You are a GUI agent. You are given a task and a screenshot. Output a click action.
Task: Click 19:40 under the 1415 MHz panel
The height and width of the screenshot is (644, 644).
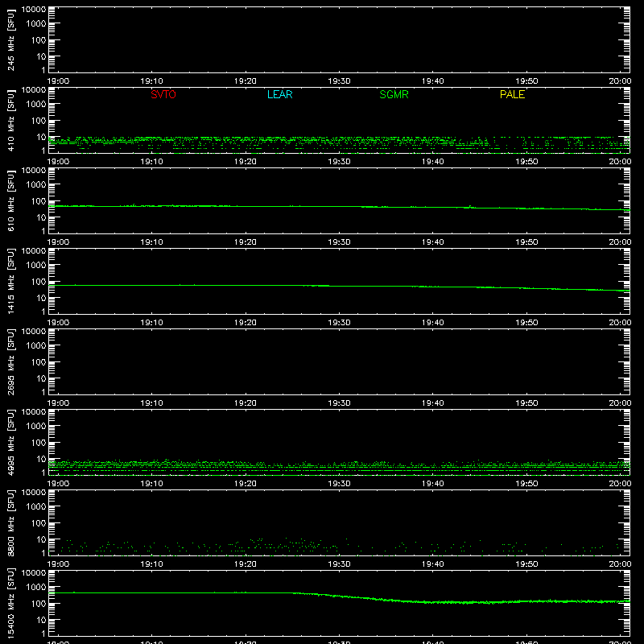433,323
